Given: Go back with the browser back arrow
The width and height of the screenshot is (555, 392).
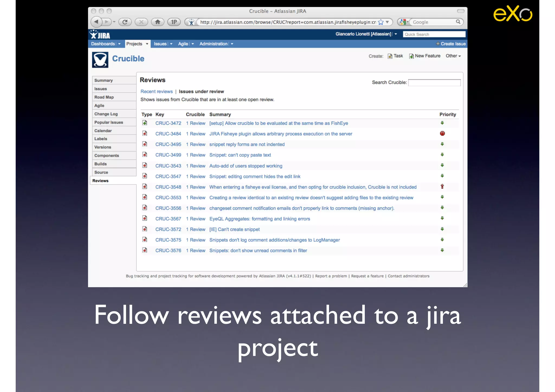Looking at the screenshot, I should [x=96, y=22].
